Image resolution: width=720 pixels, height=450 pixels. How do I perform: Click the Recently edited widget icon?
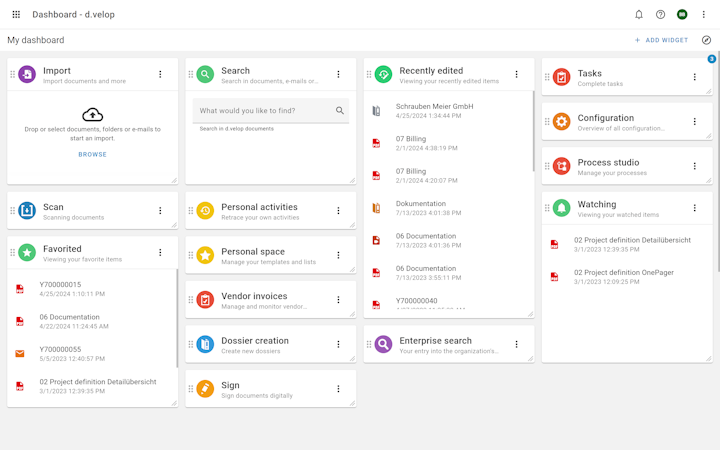[x=383, y=74]
